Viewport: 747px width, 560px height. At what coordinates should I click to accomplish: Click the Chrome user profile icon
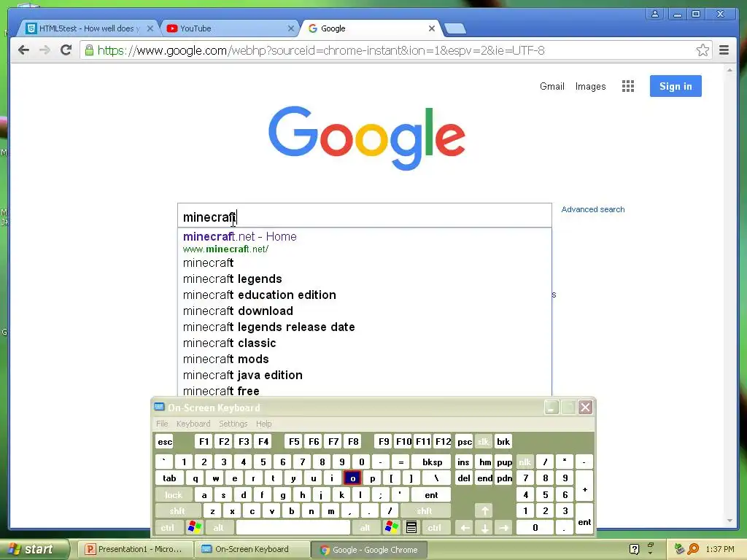point(655,14)
